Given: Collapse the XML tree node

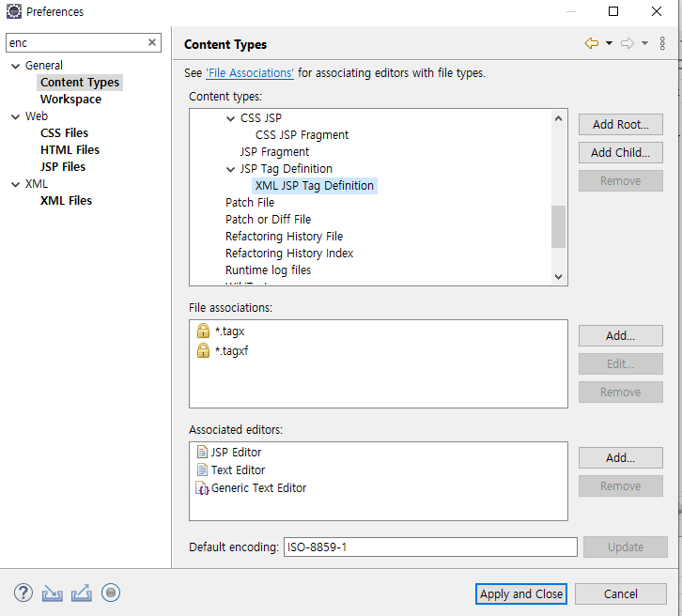Looking at the screenshot, I should tap(16, 185).
